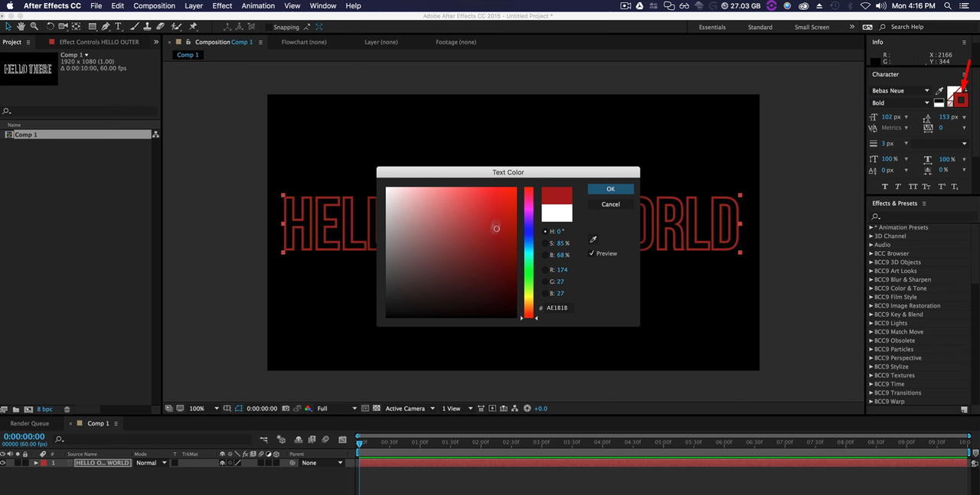980x495 pixels.
Task: Click the red stroke color swatch
Action: pyautogui.click(x=961, y=99)
